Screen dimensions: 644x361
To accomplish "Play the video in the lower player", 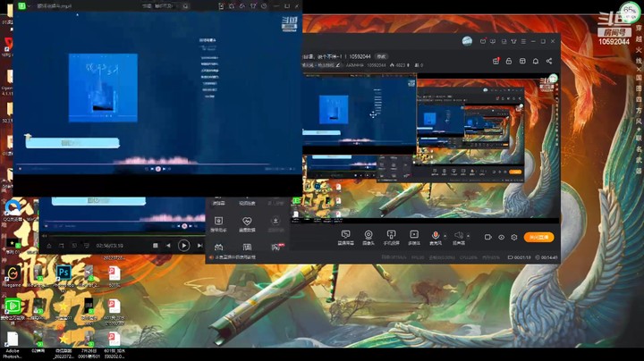I will tap(183, 246).
